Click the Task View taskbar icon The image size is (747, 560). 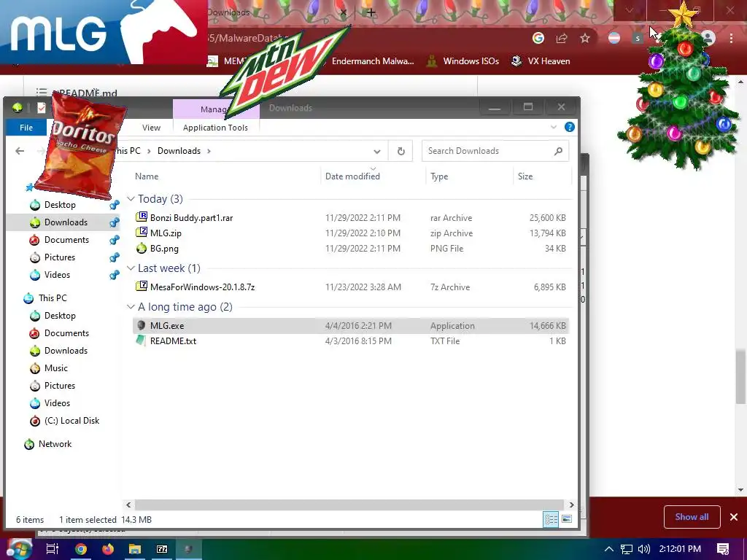(x=53, y=549)
